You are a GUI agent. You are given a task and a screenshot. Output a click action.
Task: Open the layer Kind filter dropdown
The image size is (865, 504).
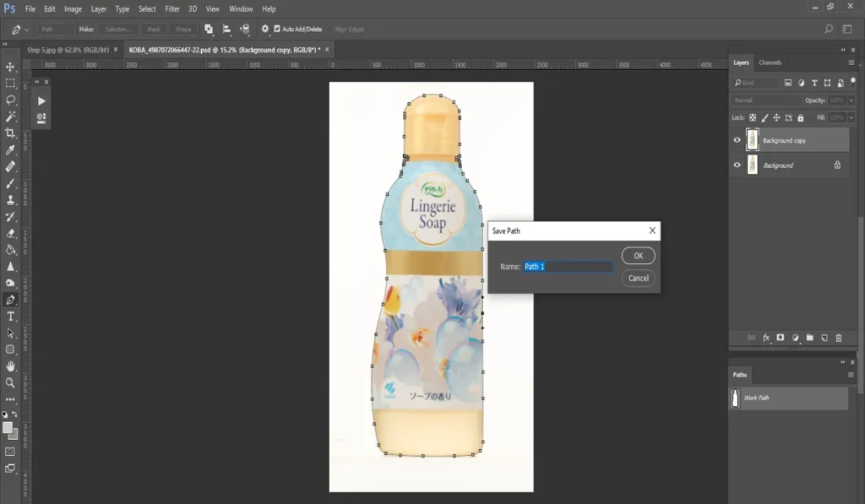click(x=755, y=83)
